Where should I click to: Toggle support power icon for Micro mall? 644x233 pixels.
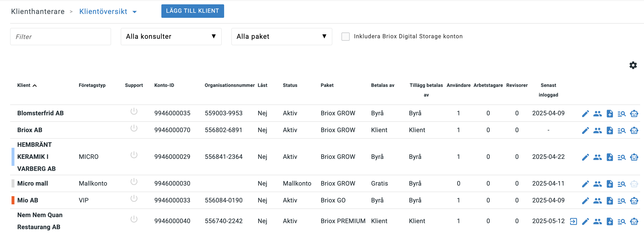click(x=134, y=182)
